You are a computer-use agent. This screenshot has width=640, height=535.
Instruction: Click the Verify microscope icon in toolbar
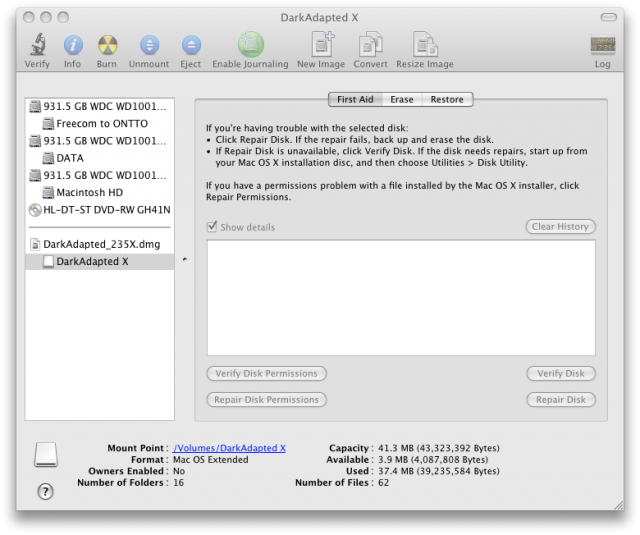(x=38, y=44)
